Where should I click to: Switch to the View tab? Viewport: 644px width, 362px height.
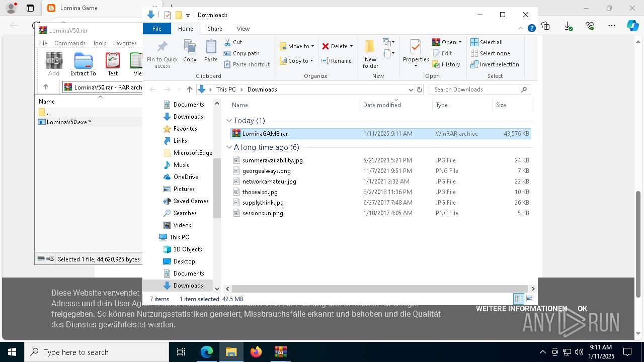coord(243,29)
